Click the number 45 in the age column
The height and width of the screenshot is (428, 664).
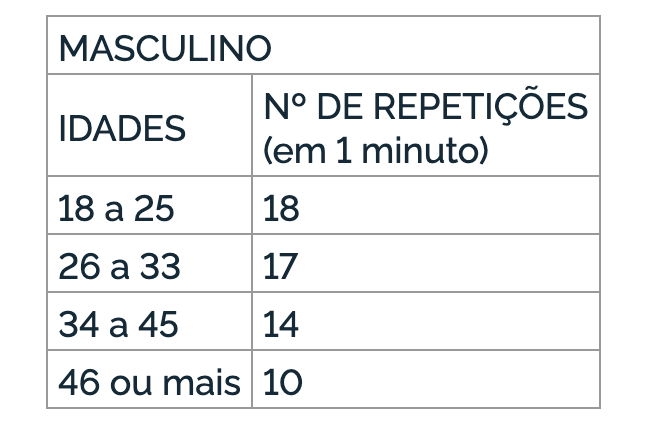click(x=159, y=325)
